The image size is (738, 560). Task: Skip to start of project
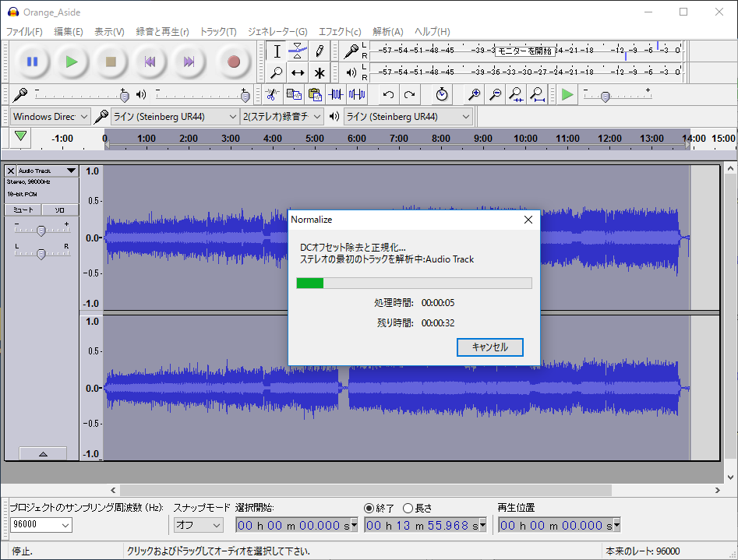(150, 62)
